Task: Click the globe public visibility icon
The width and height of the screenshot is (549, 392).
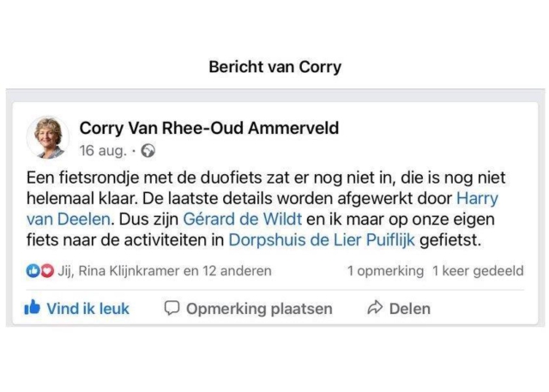Action: pos(148,151)
